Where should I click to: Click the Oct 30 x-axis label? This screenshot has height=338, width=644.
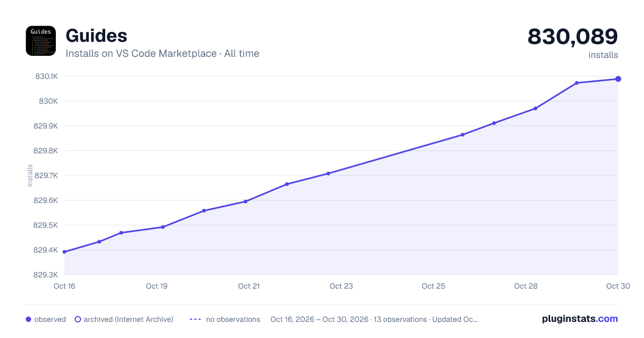pos(617,286)
